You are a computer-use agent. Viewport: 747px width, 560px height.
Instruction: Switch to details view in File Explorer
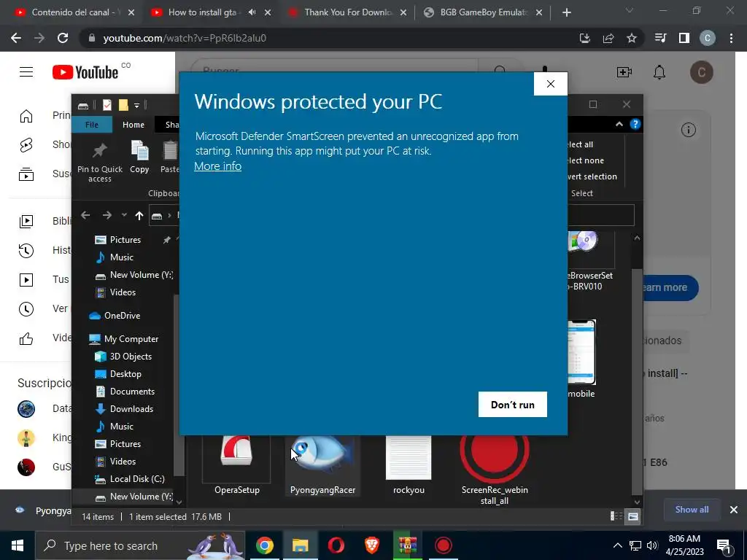point(616,516)
